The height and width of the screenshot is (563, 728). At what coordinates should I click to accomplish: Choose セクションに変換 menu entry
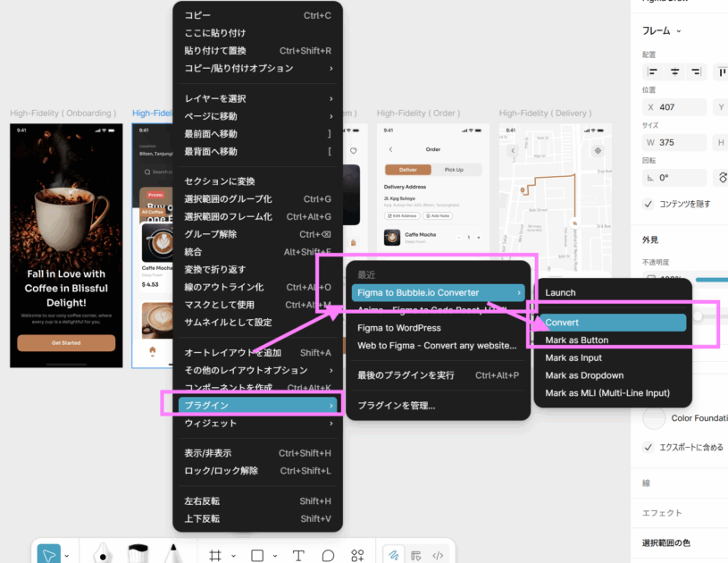click(257, 181)
